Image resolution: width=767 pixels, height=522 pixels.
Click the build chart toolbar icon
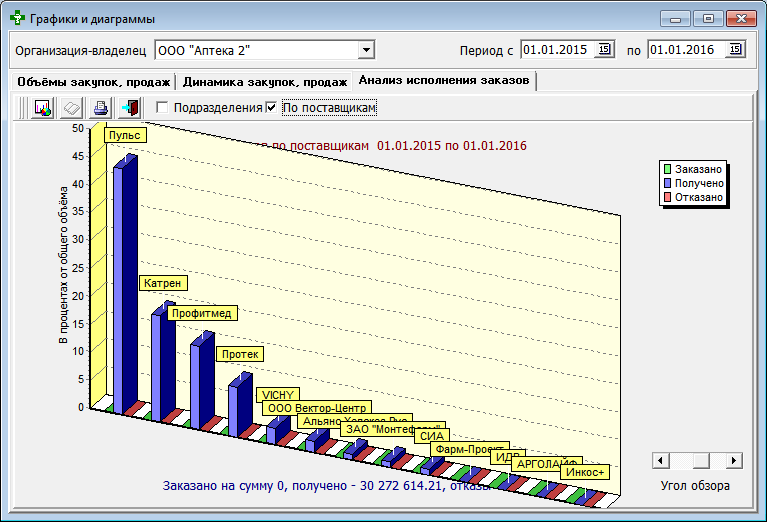43,108
